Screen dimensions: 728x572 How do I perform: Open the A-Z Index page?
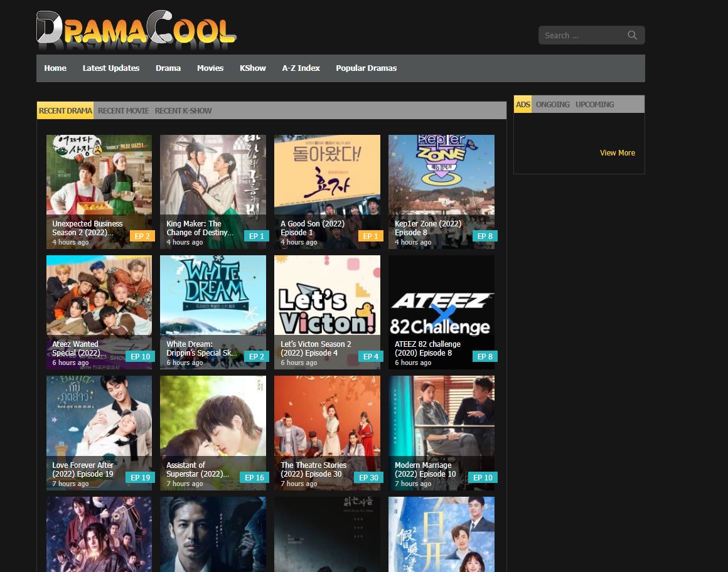click(x=301, y=68)
